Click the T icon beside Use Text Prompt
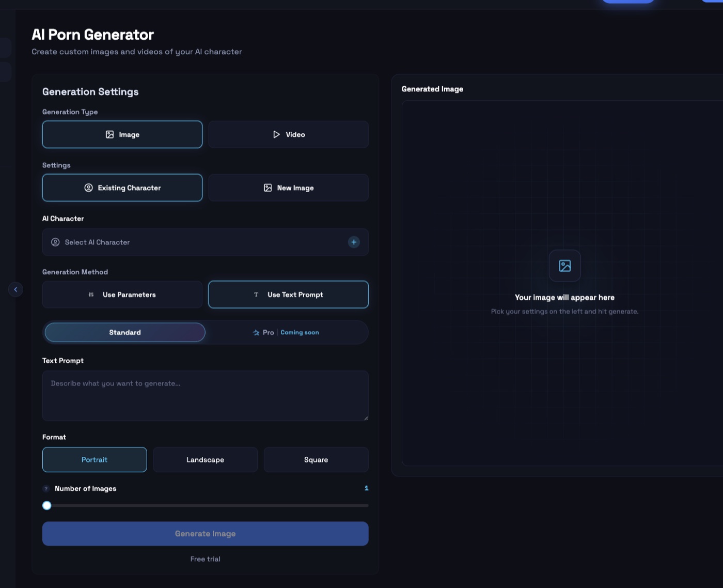This screenshot has width=723, height=588. coord(256,295)
